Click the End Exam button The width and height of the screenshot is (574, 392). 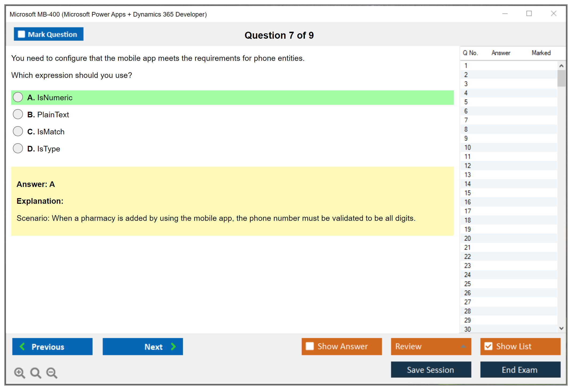520,370
